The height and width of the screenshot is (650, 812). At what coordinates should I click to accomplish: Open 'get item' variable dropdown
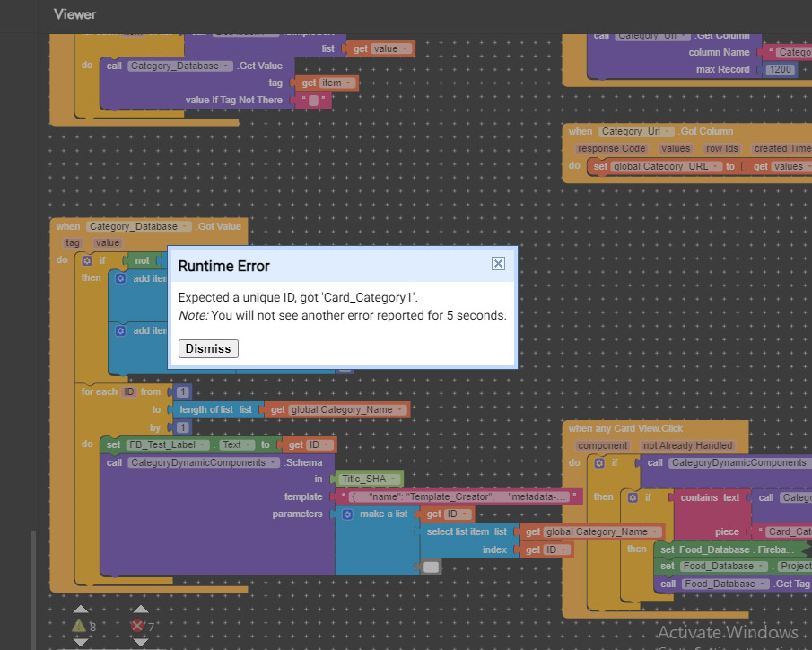[x=348, y=83]
